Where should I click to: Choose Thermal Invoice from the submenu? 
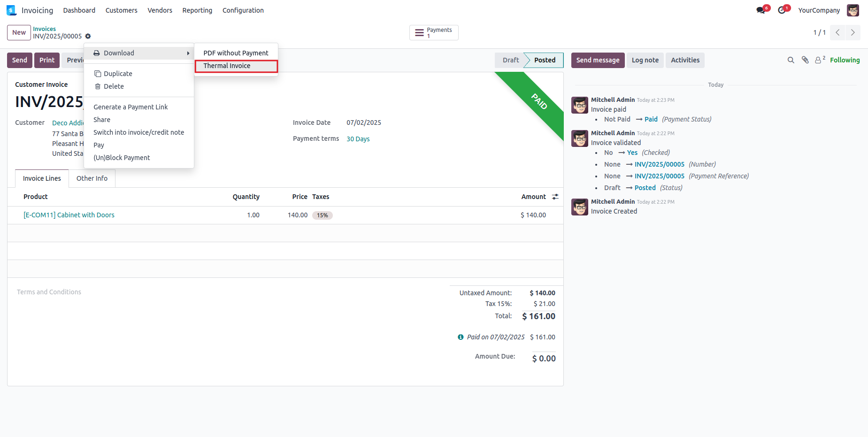(236, 66)
